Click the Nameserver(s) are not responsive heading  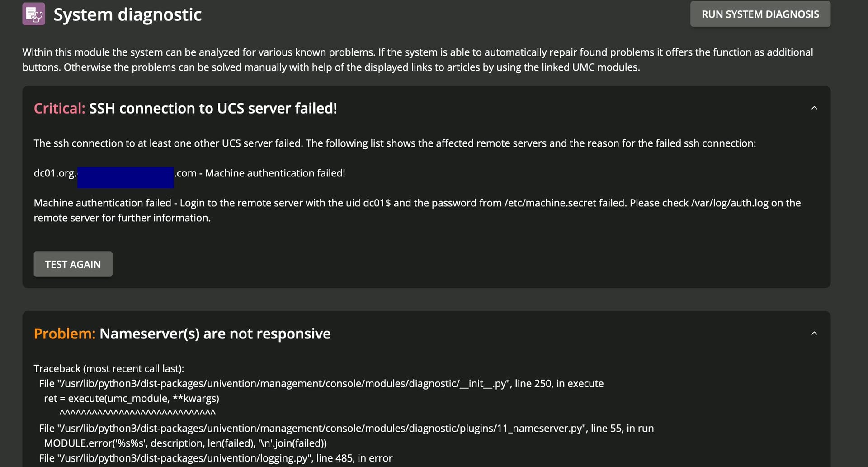tap(215, 334)
